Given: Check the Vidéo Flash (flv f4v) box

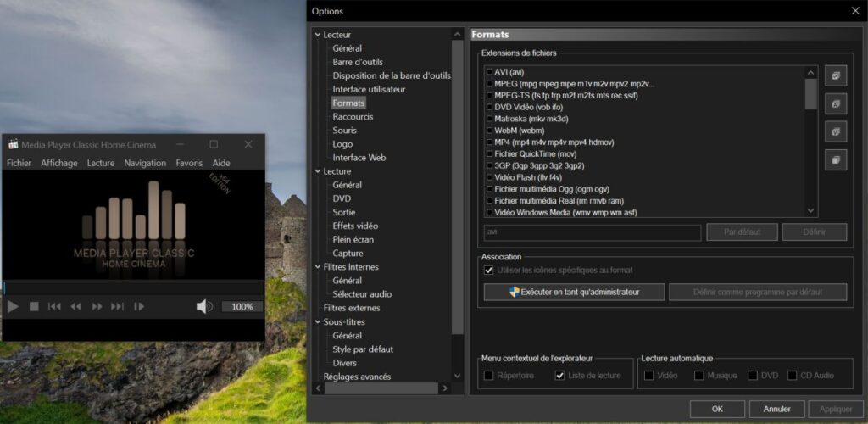Looking at the screenshot, I should point(489,178).
